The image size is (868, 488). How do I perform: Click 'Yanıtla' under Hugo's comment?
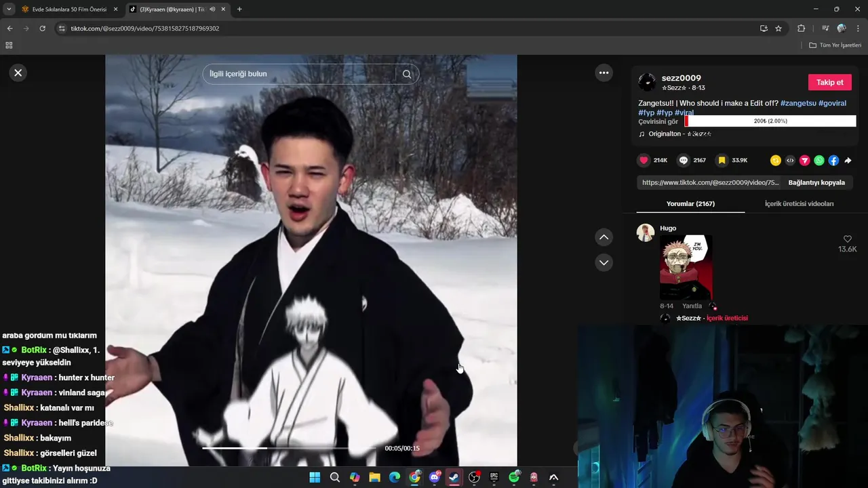coord(692,306)
